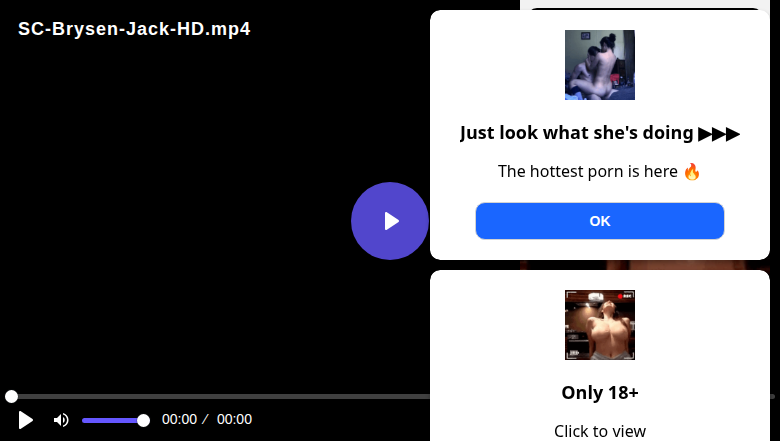Image resolution: width=780 pixels, height=441 pixels.
Task: Click the total duration after the slash
Action: tap(234, 420)
